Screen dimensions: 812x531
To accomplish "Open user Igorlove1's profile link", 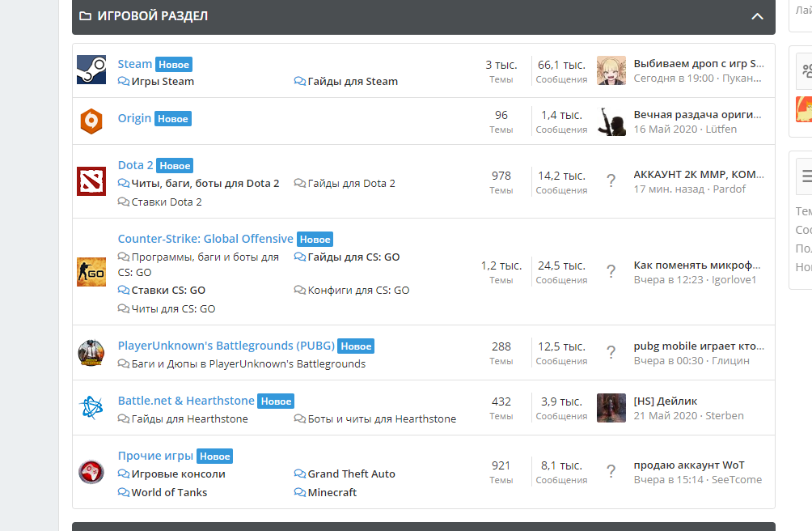I will coord(734,280).
